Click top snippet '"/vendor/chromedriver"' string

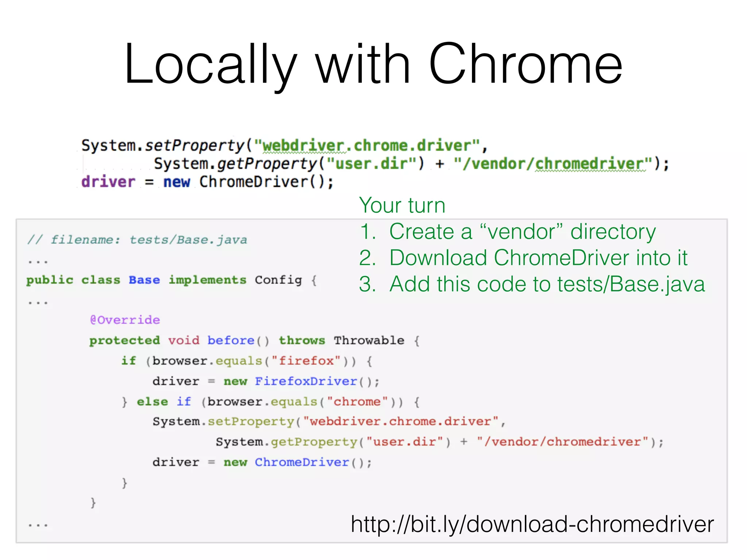click(x=553, y=164)
